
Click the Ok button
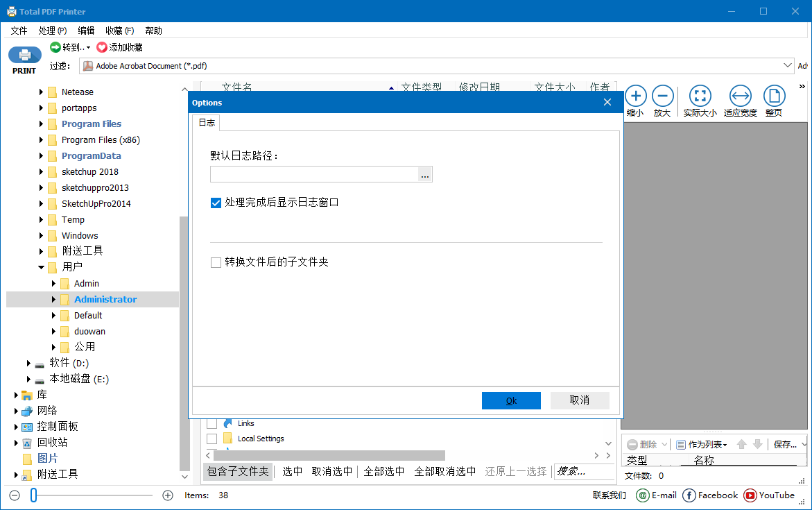click(511, 400)
